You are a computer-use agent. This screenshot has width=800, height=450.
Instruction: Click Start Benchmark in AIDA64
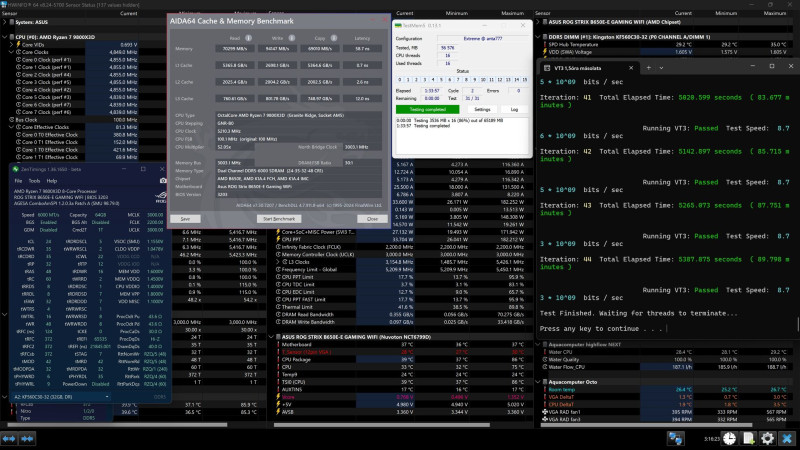point(279,219)
